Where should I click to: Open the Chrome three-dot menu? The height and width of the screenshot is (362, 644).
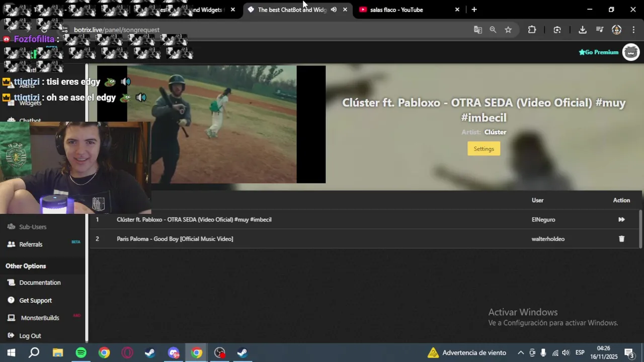tap(633, 30)
